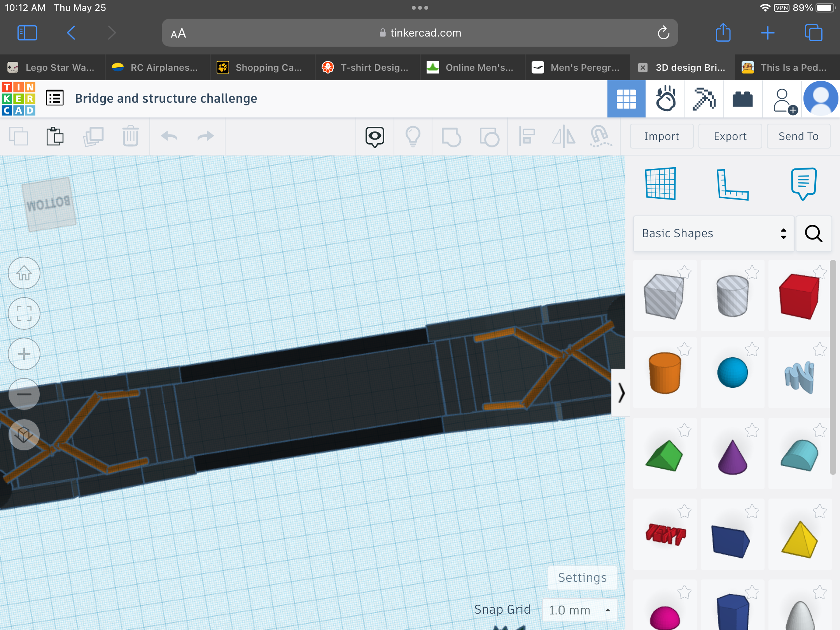Zoom out with minus button
840x630 pixels.
pos(24,394)
